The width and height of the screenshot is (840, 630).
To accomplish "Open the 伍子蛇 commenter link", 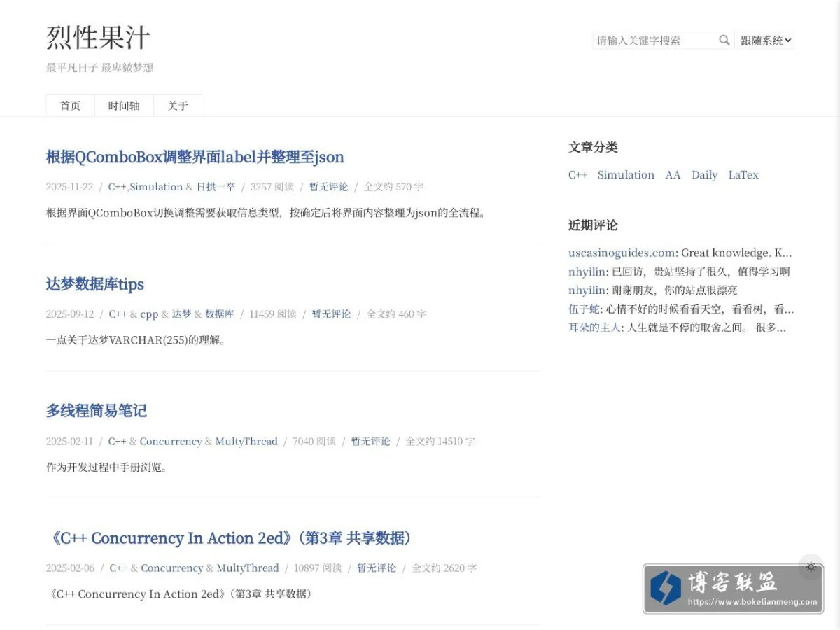I will point(584,309).
